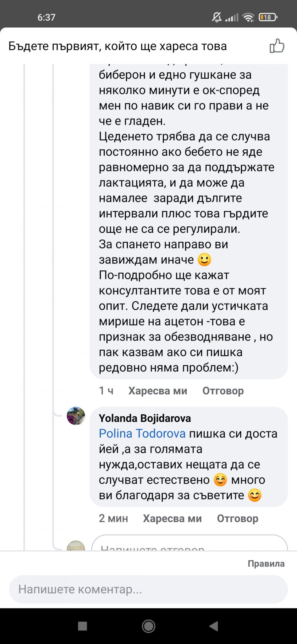Like the long comment posted 1 ч ago
This screenshot has height=644, width=297.
158,391
